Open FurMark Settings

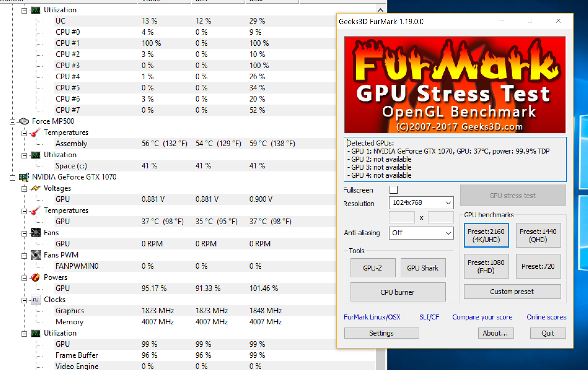pos(381,333)
